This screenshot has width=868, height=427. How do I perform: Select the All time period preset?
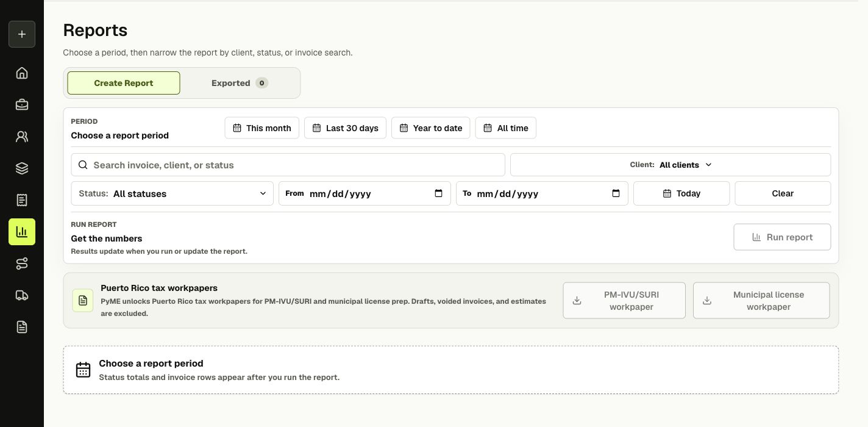506,128
